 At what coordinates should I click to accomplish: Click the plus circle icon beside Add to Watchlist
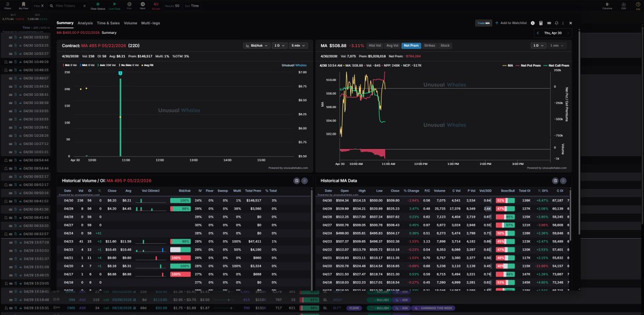533,24
